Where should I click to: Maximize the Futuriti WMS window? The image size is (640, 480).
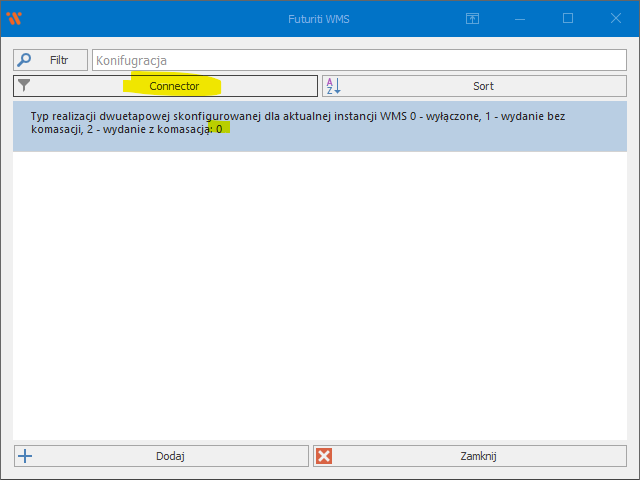568,18
